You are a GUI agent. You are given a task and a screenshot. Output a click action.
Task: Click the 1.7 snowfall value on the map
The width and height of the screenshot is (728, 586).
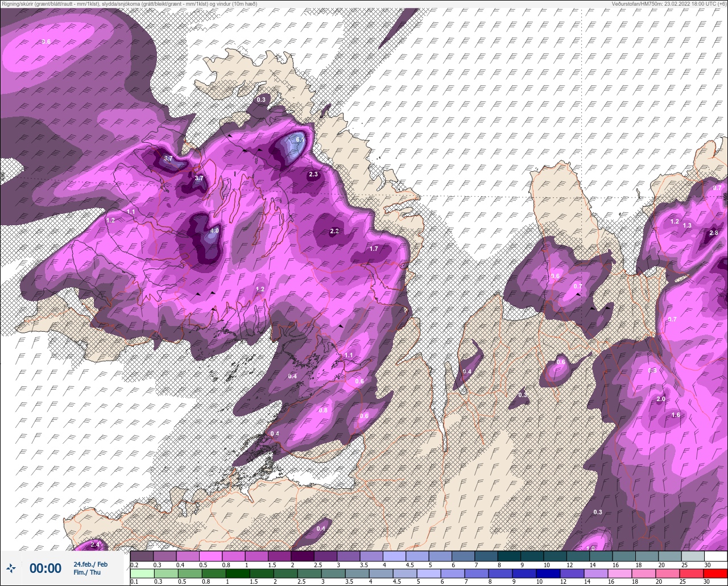[x=374, y=249]
